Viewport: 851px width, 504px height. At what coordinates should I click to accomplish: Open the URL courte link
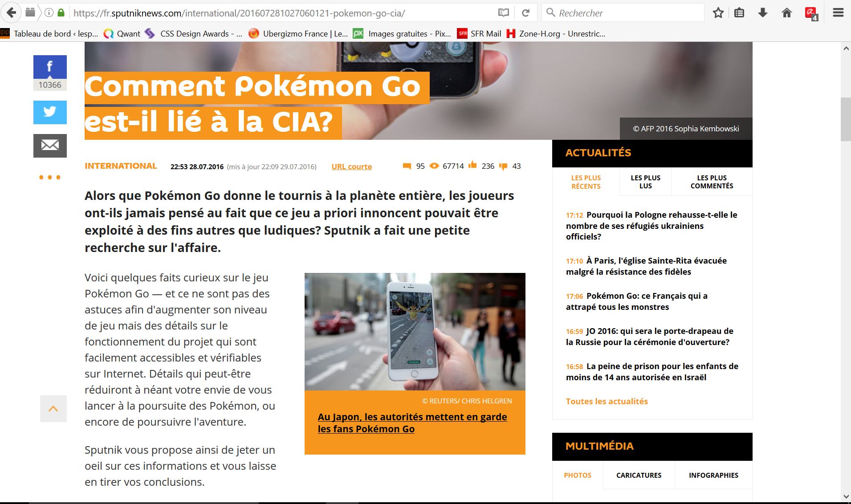point(351,167)
